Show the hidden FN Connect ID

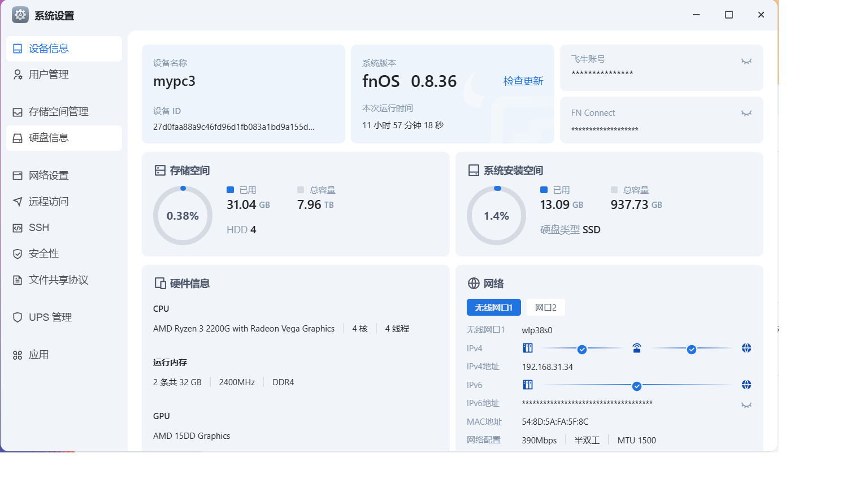pyautogui.click(x=746, y=114)
